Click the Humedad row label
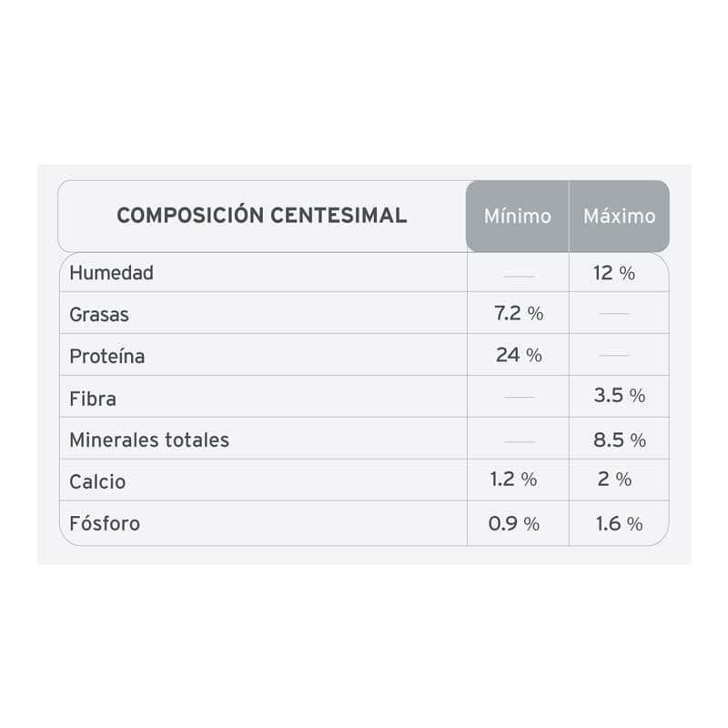The height and width of the screenshot is (728, 728). pyautogui.click(x=112, y=272)
